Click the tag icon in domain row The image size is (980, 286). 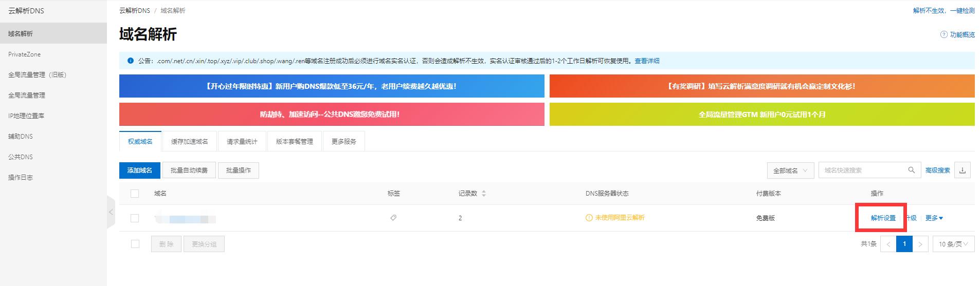click(393, 218)
